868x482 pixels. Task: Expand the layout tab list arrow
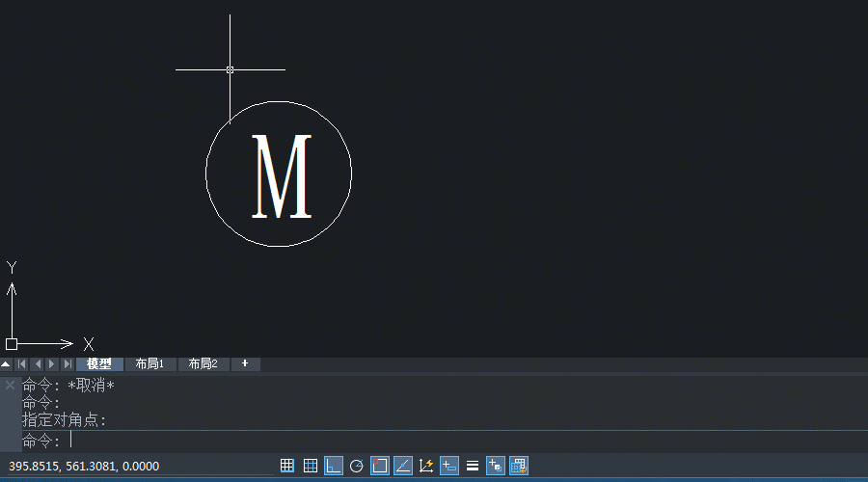(x=6, y=364)
